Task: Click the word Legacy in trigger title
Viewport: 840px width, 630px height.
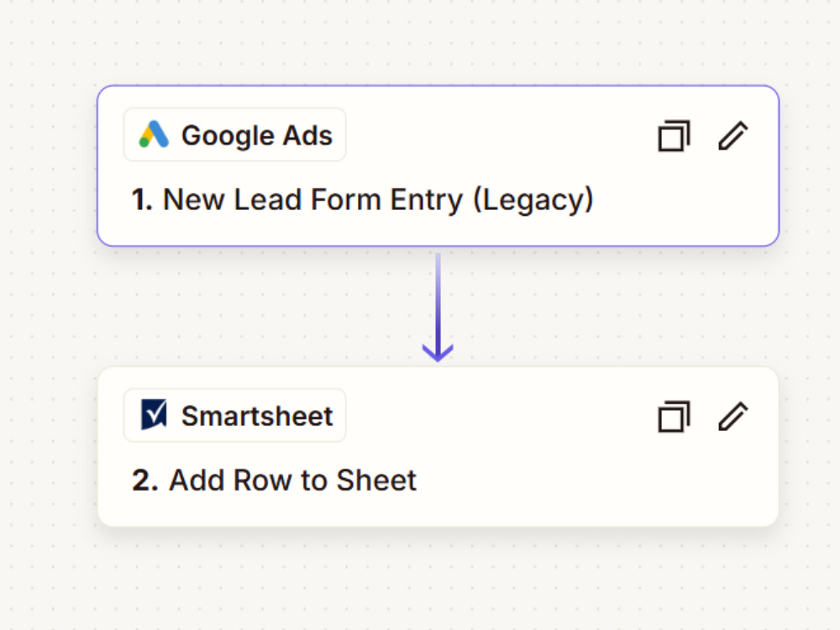Action: pos(533,201)
